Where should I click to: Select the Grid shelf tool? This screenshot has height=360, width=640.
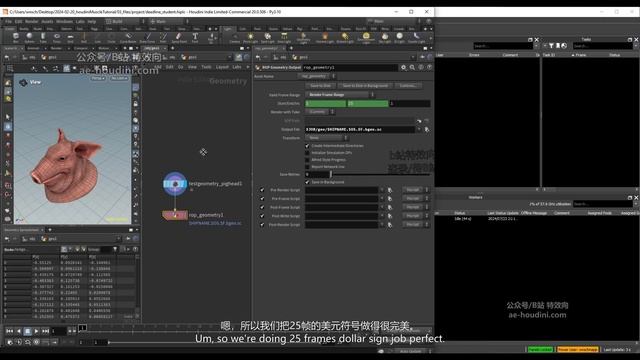click(70, 38)
